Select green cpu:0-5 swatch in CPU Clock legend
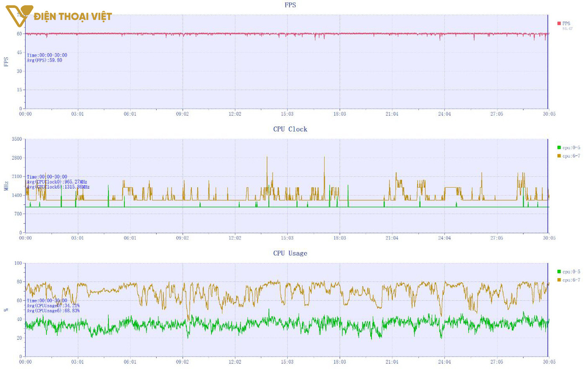Image resolution: width=588 pixels, height=369 pixels. point(559,147)
